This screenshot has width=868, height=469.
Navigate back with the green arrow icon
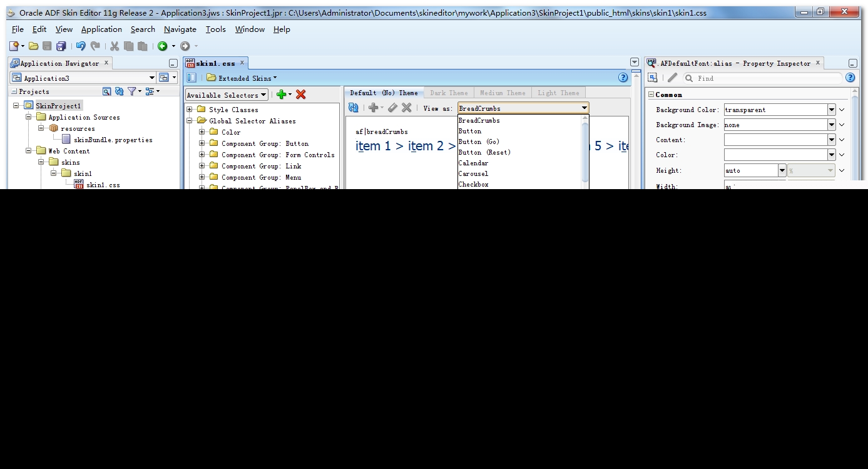tap(162, 46)
